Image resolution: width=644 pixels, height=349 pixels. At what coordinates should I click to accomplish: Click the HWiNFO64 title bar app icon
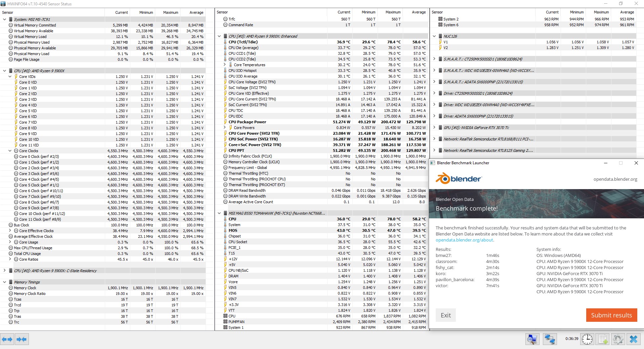tap(3, 4)
